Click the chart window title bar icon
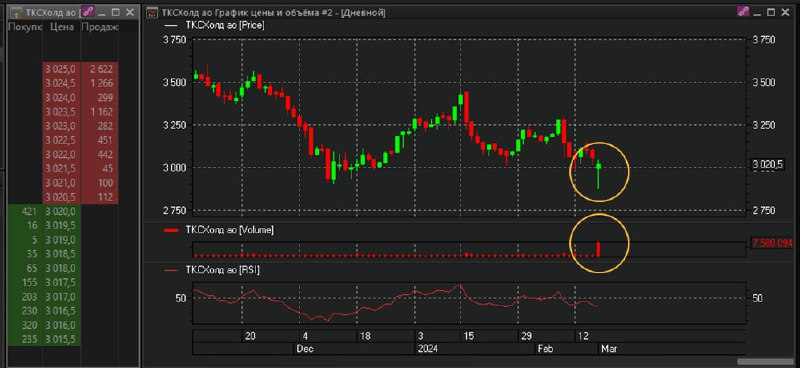This screenshot has height=368, width=800. 152,12
